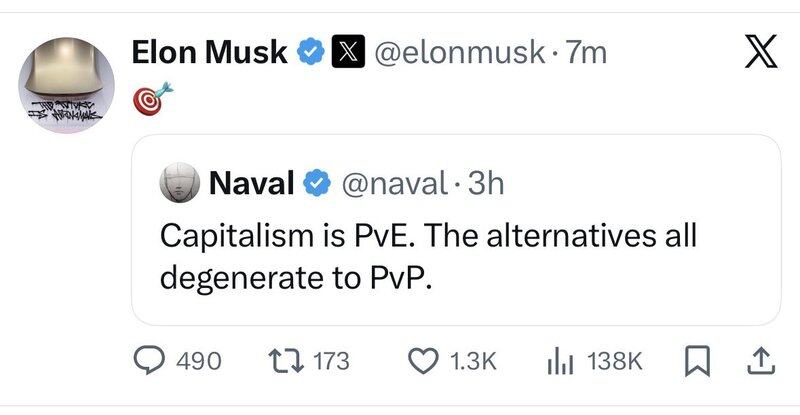Click the Elon Musk display name
Viewport: 800px width, 415px height.
[x=210, y=52]
